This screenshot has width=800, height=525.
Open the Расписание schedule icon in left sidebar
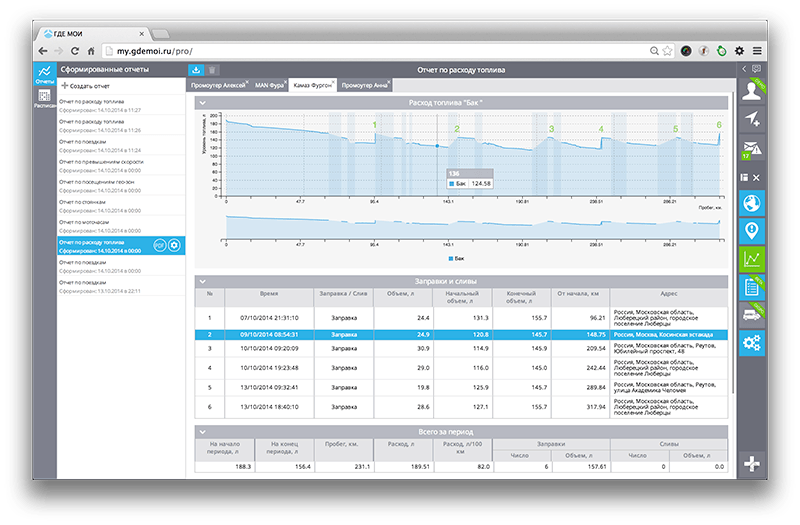point(45,97)
